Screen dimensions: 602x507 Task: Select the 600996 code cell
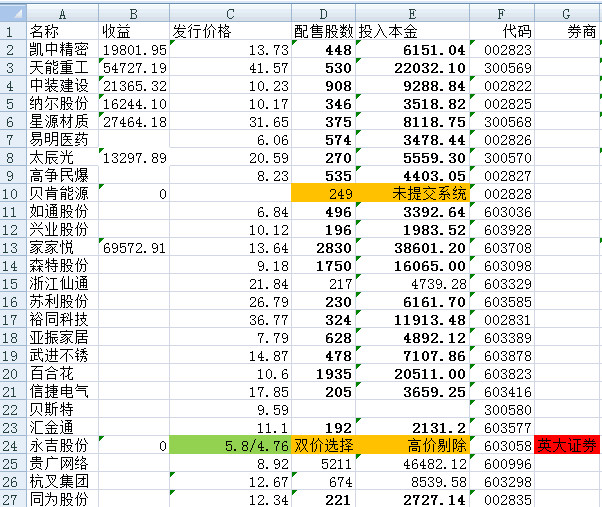502,463
